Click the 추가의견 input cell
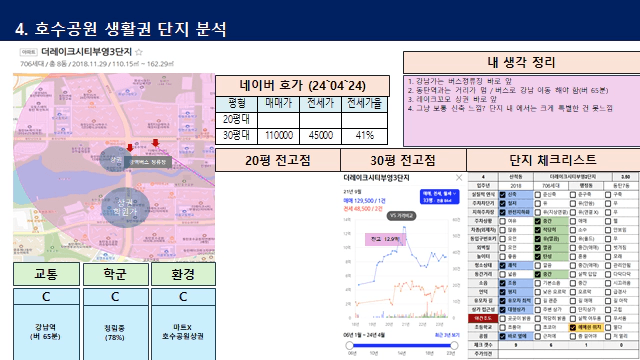Screen dimensions: 640x360 pos(569,354)
